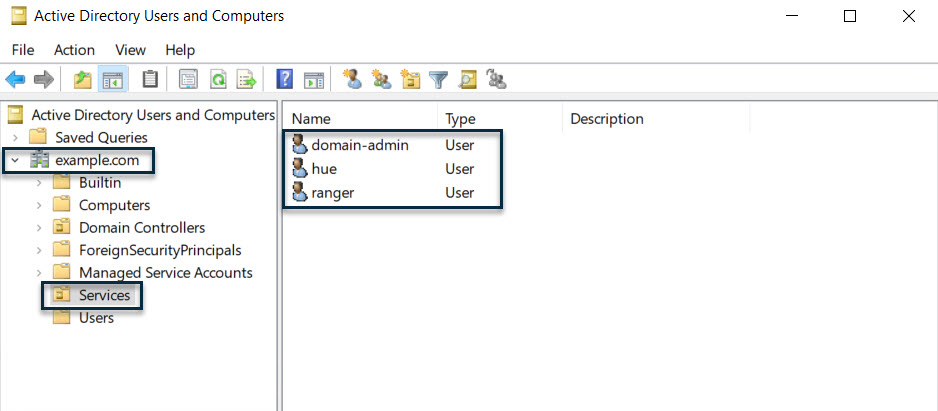Click the Paste clipboard toolbar icon

pos(150,79)
